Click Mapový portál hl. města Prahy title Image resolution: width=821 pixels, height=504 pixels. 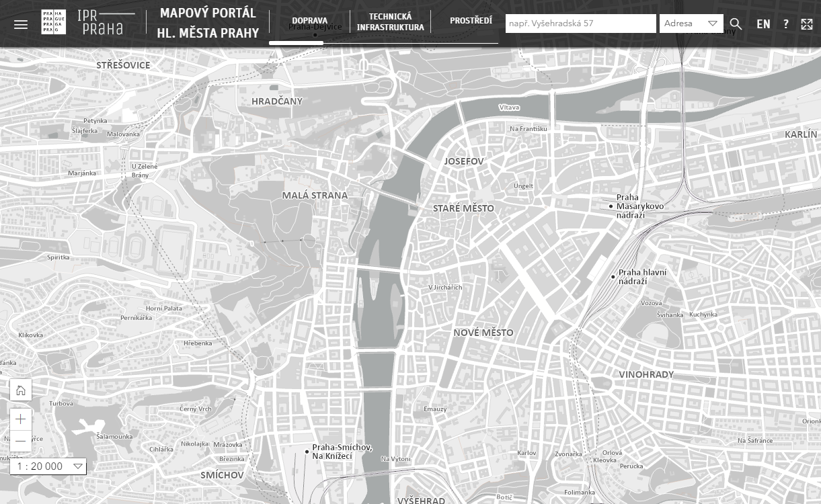pyautogui.click(x=208, y=23)
